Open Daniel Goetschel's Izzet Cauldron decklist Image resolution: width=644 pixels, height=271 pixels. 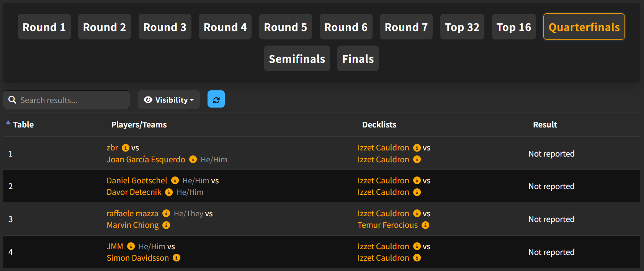click(x=383, y=180)
